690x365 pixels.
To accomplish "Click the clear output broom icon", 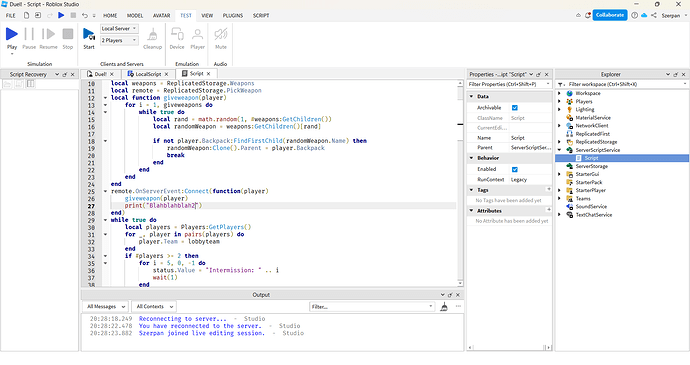I will coord(444,307).
